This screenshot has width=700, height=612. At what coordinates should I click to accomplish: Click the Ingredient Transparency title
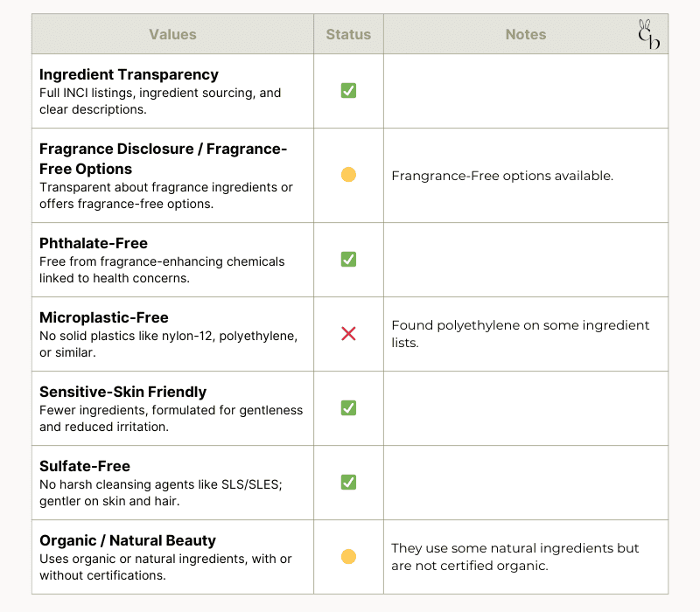coord(129,74)
